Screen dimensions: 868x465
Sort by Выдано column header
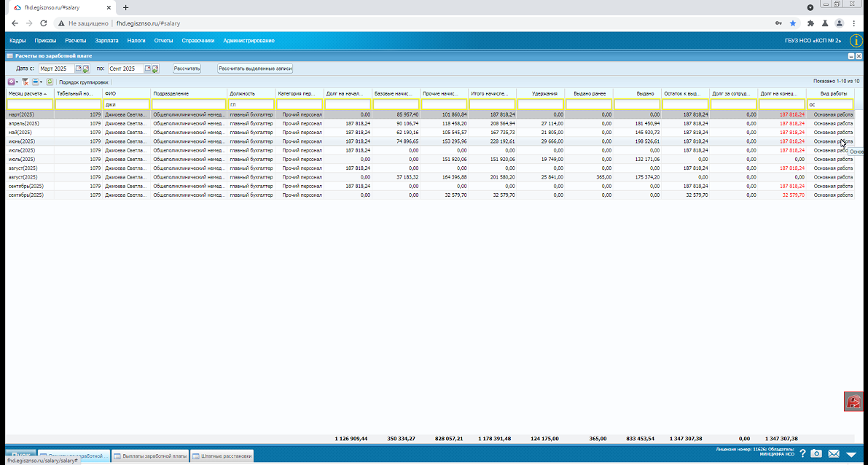point(637,93)
